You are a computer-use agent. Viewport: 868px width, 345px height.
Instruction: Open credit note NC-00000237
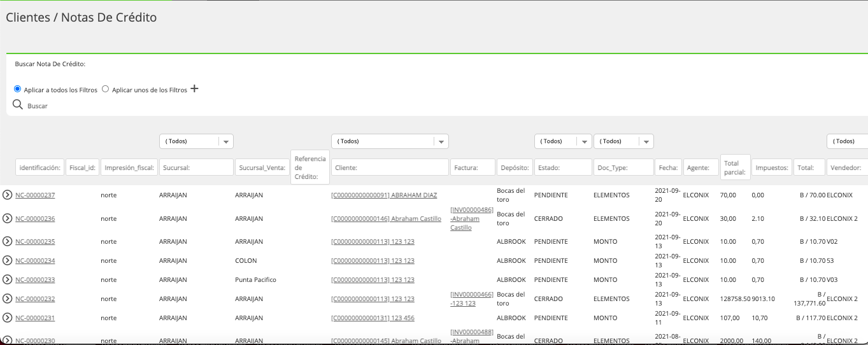click(35, 195)
